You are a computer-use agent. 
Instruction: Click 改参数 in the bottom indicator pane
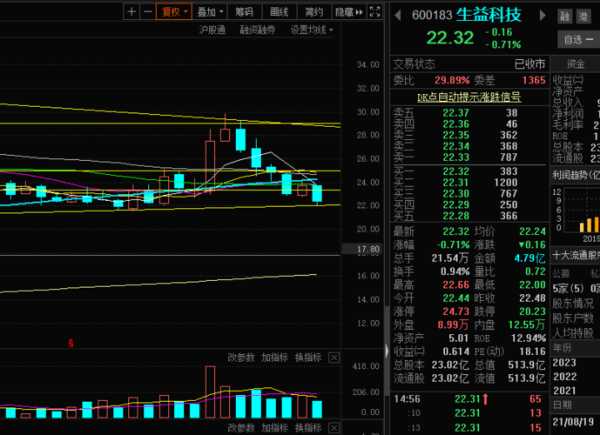241,428
